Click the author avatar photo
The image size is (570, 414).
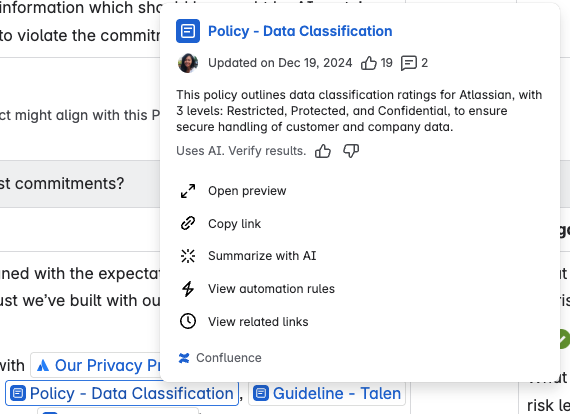pos(188,63)
